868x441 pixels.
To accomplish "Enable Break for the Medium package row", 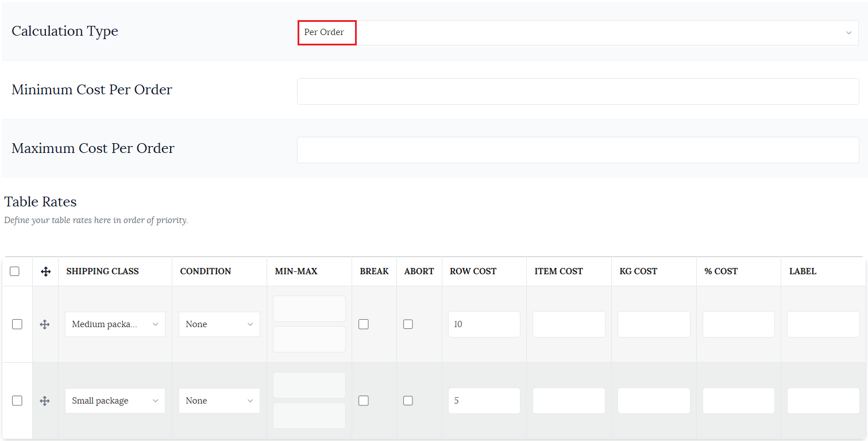I will click(x=364, y=324).
